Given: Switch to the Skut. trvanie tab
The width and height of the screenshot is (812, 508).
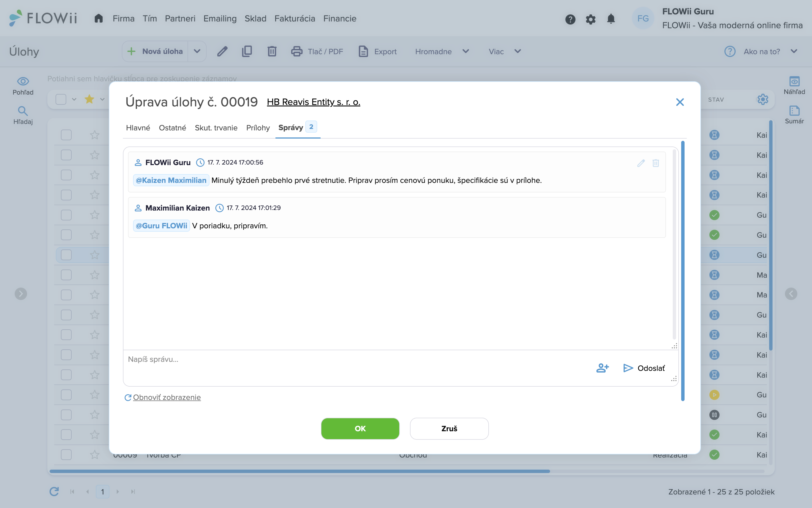Looking at the screenshot, I should coord(216,128).
